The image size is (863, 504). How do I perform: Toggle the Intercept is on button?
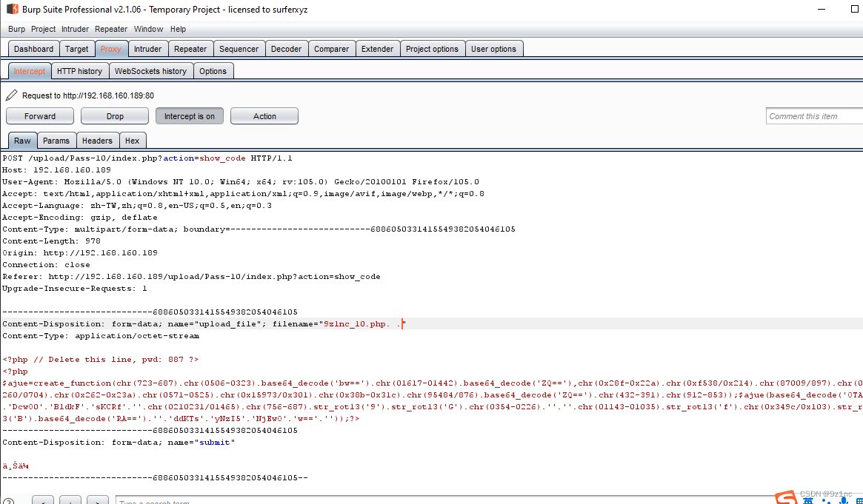point(190,116)
